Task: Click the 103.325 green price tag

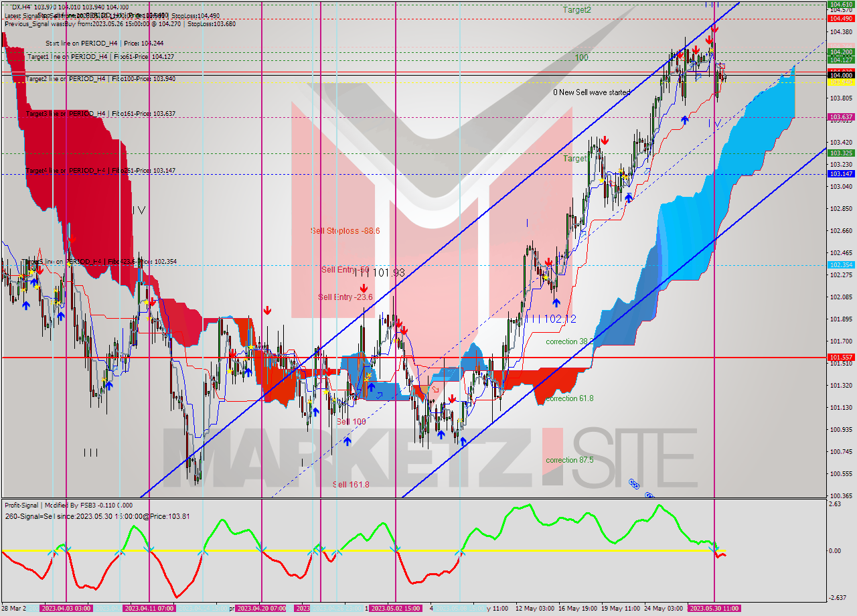Action: (841, 153)
